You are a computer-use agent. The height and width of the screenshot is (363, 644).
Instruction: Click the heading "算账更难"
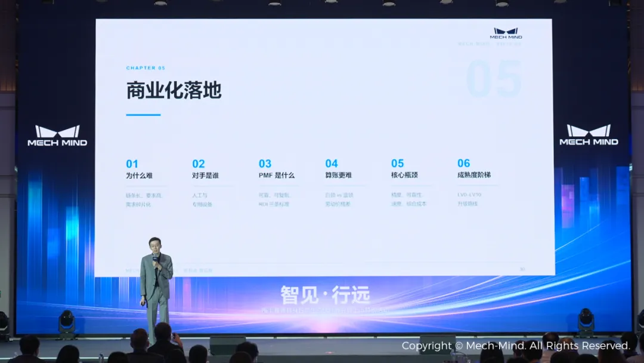[x=339, y=175]
